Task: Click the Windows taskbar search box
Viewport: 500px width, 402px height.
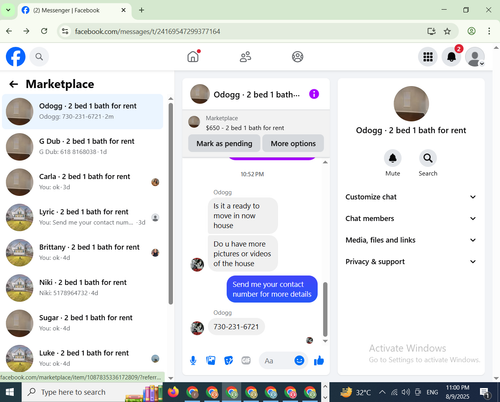Action: coord(92,392)
